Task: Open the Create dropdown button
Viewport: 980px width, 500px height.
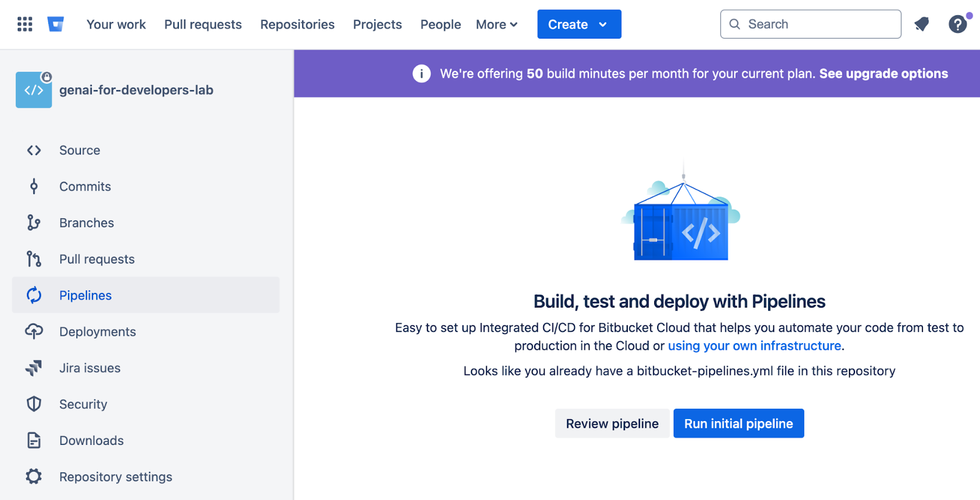Action: [579, 25]
